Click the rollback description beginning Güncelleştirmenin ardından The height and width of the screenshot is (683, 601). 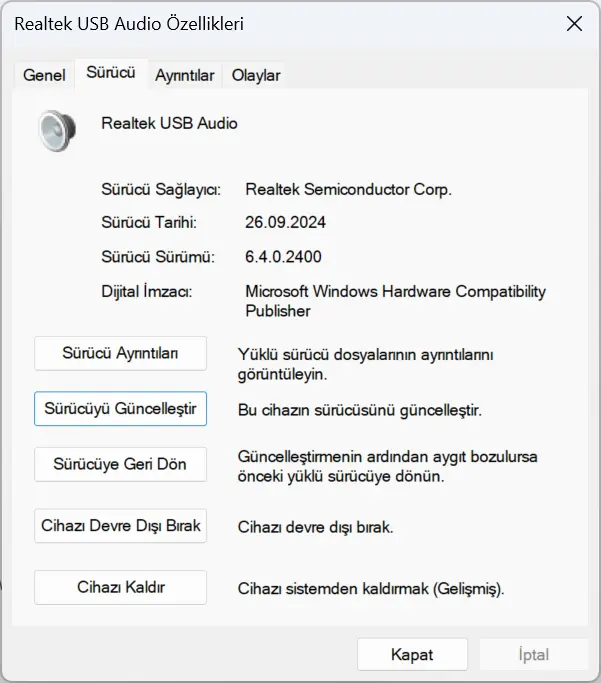click(x=388, y=467)
